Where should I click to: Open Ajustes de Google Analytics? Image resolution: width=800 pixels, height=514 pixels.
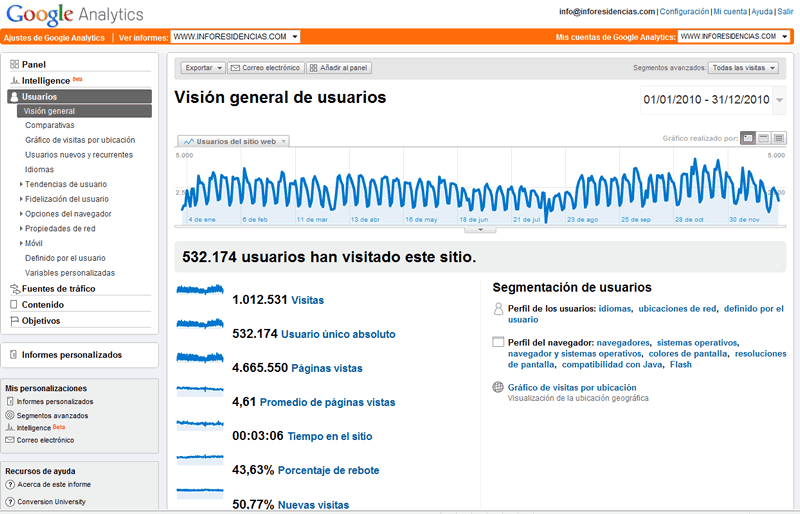pos(54,38)
